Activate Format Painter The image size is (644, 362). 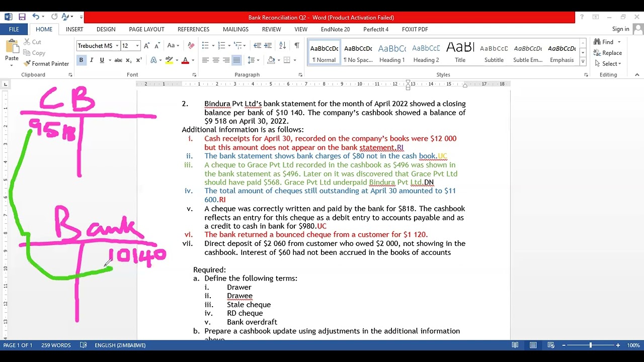[x=46, y=64]
